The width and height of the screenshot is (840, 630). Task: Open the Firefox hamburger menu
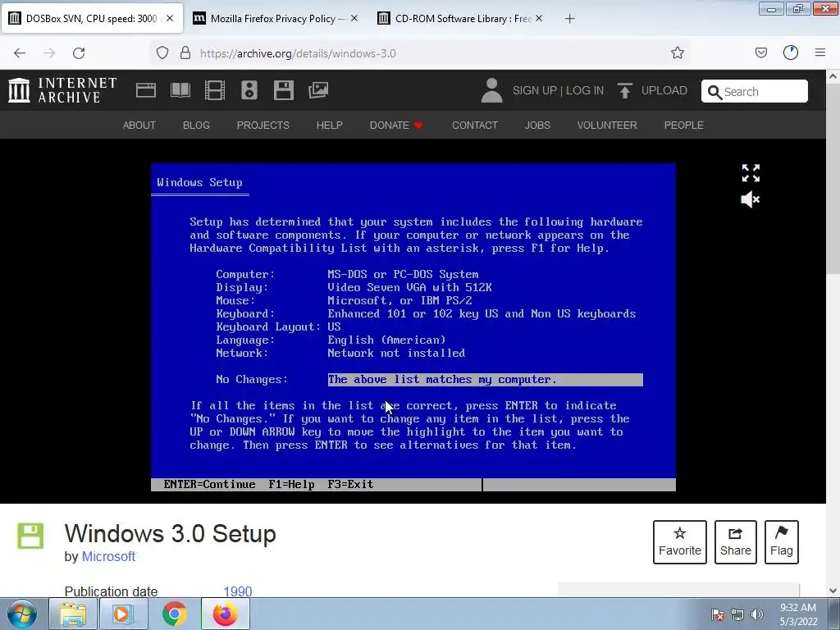(820, 52)
